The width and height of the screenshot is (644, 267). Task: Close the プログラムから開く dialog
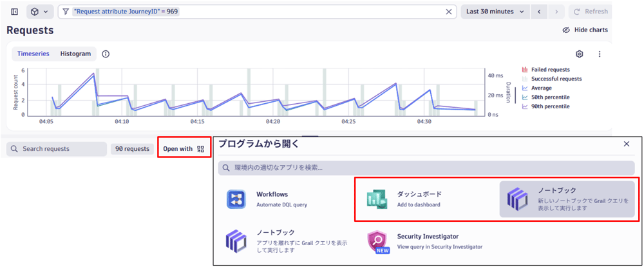tap(627, 144)
